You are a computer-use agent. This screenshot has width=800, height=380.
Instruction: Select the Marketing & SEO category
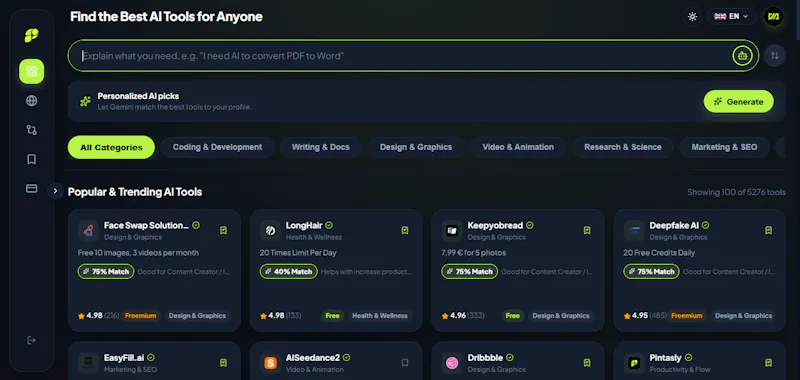pyautogui.click(x=724, y=147)
